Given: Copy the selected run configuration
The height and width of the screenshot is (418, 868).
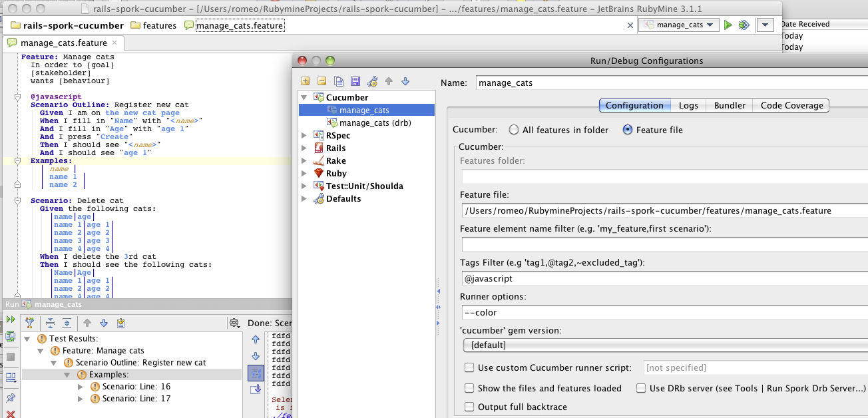Looking at the screenshot, I should tap(339, 81).
